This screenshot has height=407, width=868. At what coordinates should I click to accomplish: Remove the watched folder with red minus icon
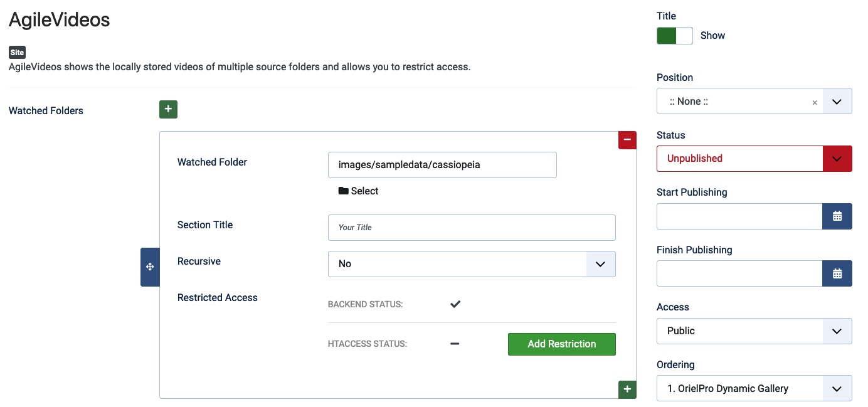click(x=627, y=140)
